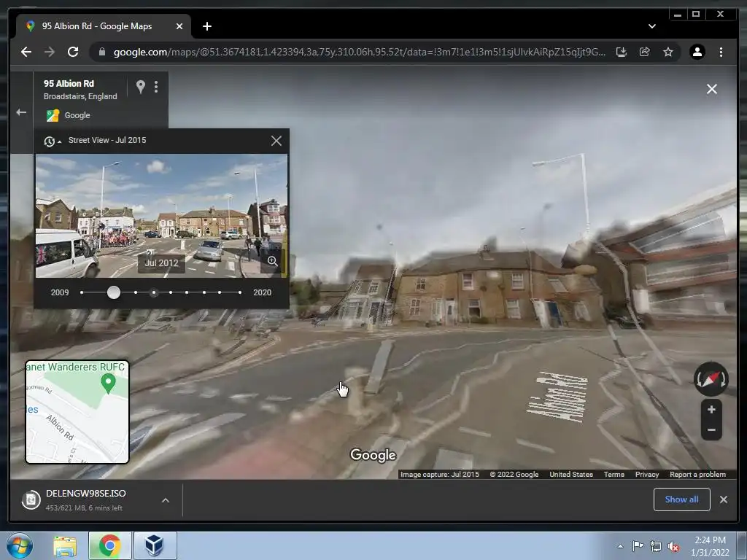747x560 pixels.
Task: Expand the download item options chevron
Action: coord(166,500)
